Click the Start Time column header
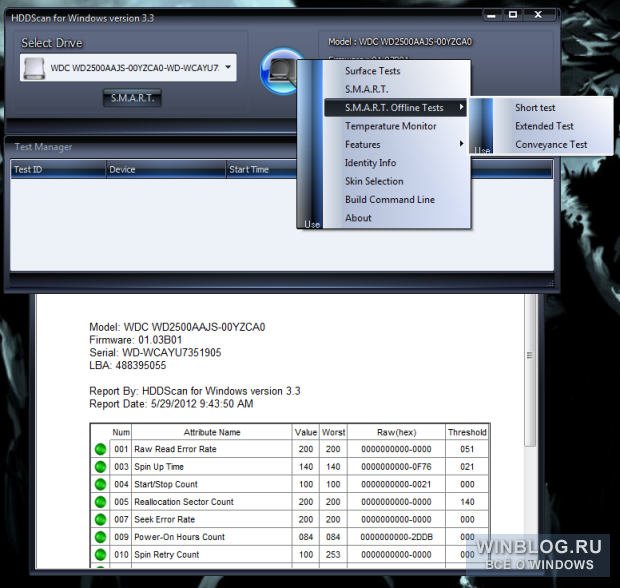Image resolution: width=620 pixels, height=588 pixels. click(x=261, y=169)
